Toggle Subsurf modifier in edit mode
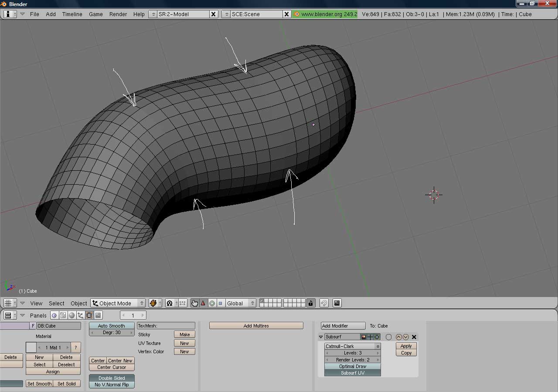Viewport: 558px width, 392px height. pos(377,337)
